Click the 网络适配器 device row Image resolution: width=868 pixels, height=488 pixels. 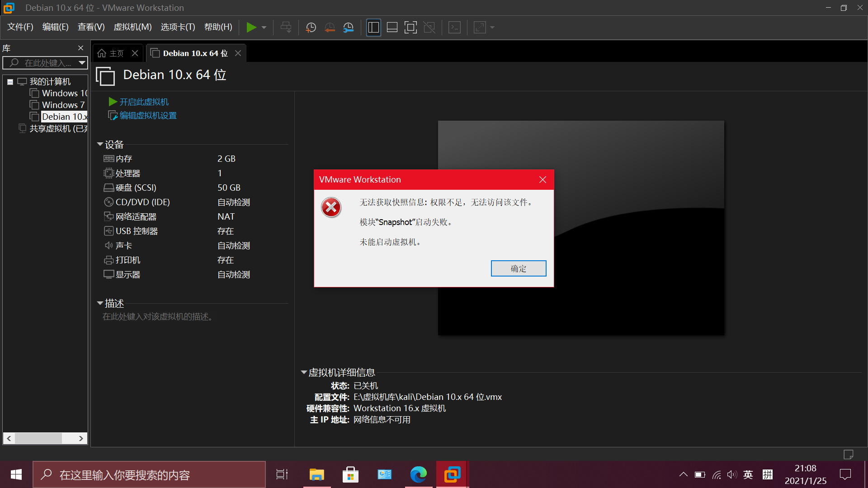pos(195,217)
